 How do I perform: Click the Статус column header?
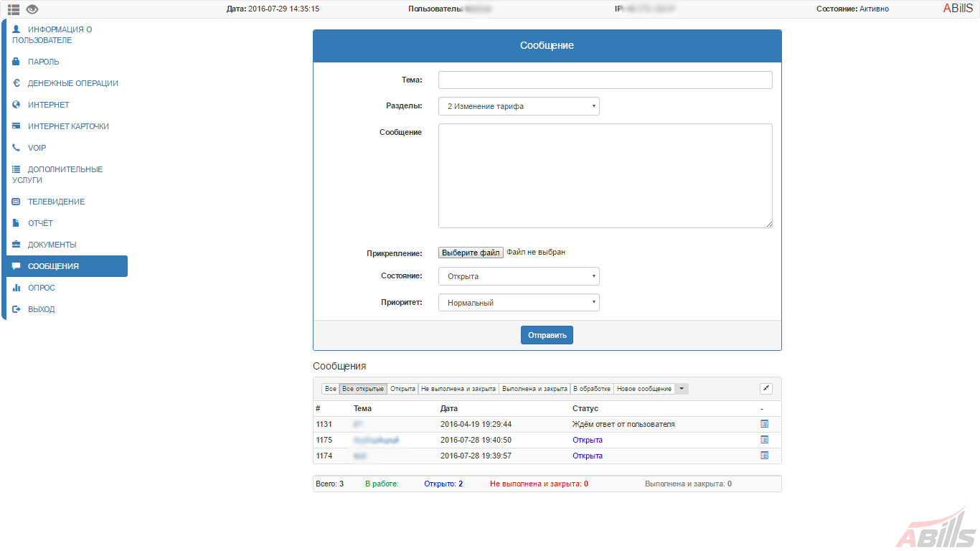click(585, 408)
